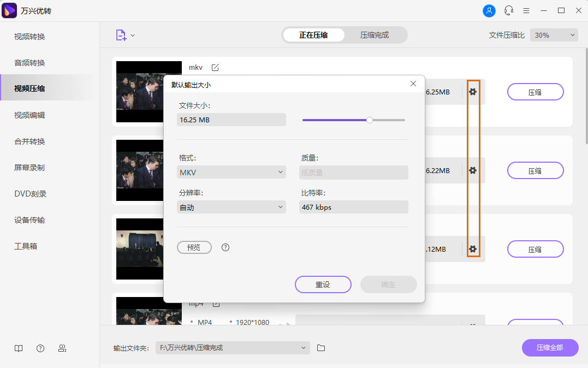Image resolution: width=588 pixels, height=368 pixels.
Task: Click the rename edit icon beside mkv
Action: pos(215,68)
